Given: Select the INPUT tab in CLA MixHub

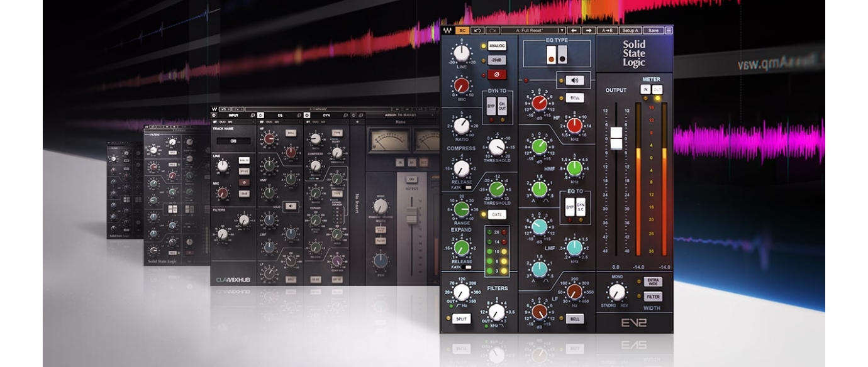Looking at the screenshot, I should pos(233,115).
